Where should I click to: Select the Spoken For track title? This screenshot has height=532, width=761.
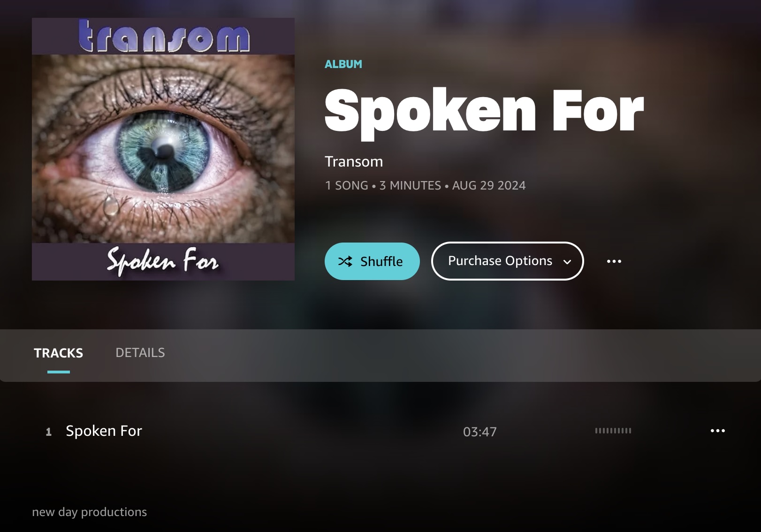point(104,431)
